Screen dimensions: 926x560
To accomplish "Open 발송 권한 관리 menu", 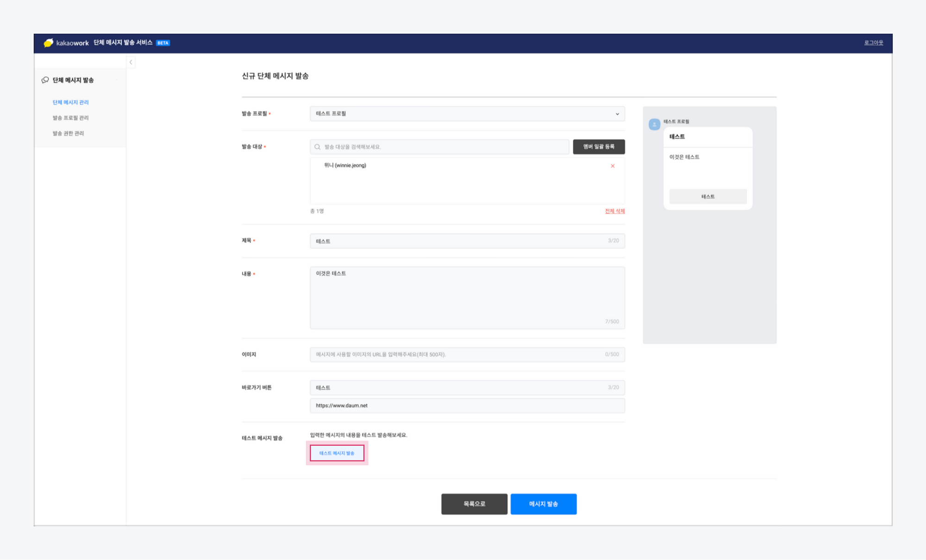I will pos(68,133).
